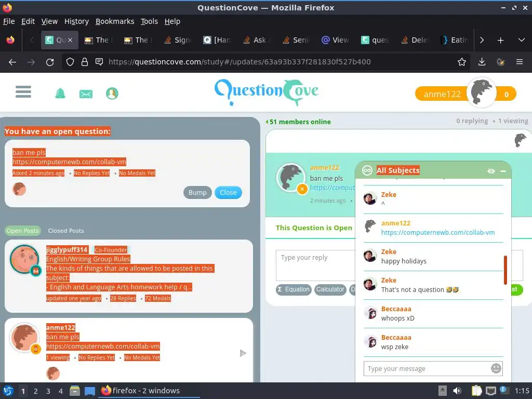
Task: Click Zeke's name on happy holidays message
Action: point(389,251)
